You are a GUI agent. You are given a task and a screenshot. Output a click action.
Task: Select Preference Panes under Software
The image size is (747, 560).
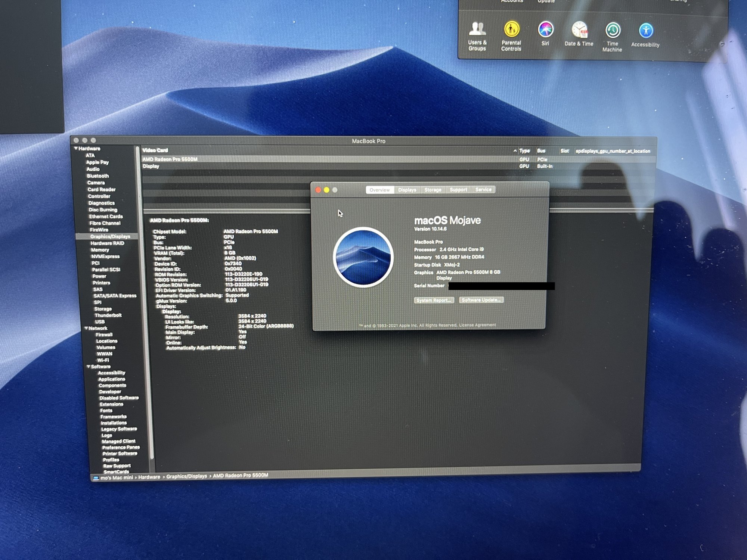(121, 447)
